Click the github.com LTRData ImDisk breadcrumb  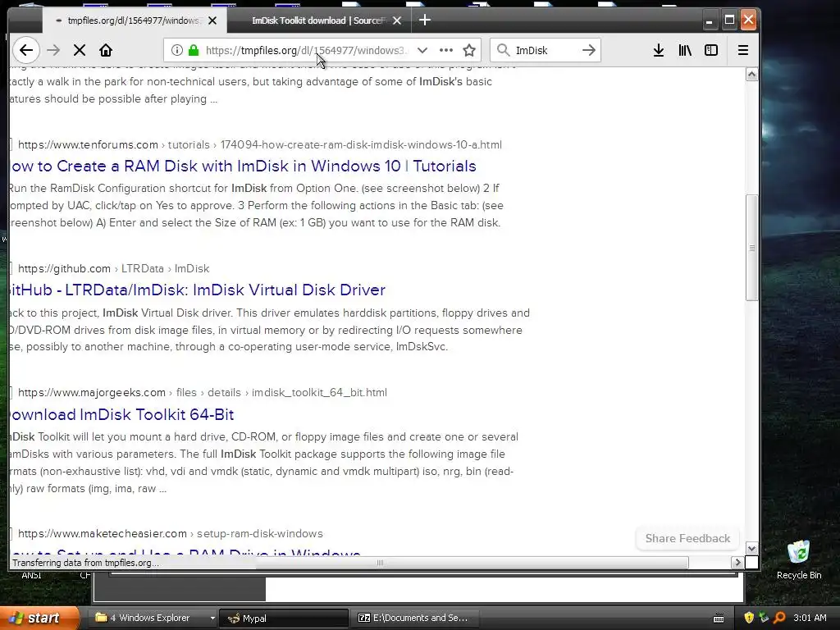pos(113,268)
